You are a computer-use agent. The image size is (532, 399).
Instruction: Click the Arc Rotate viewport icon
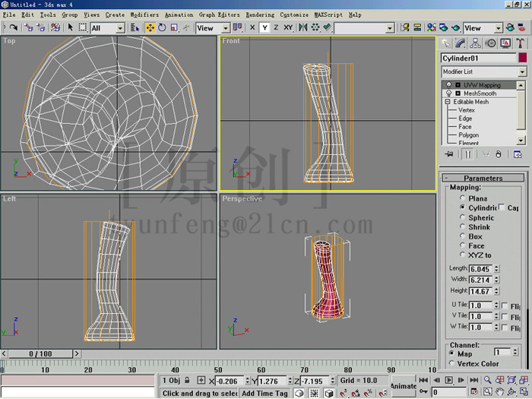coord(511,392)
